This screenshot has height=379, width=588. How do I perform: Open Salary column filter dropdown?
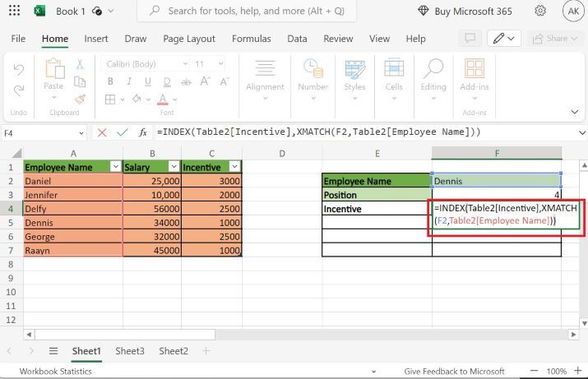[171, 167]
